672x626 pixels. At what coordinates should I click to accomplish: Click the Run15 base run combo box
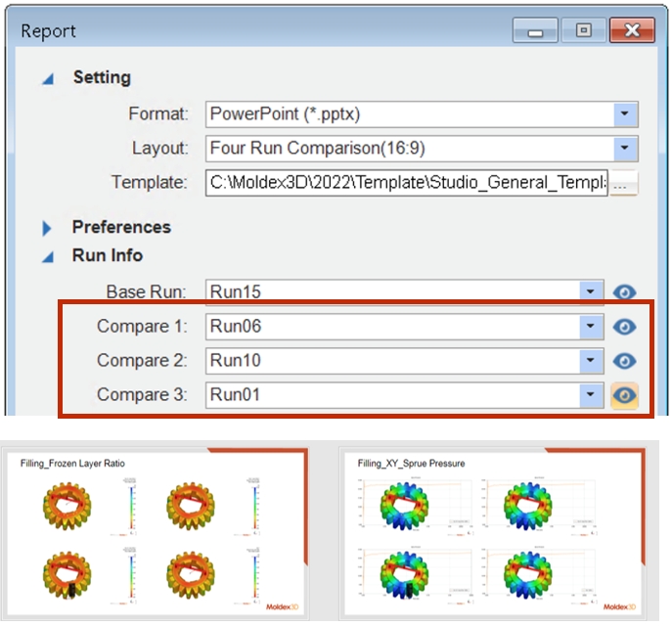coord(405,291)
